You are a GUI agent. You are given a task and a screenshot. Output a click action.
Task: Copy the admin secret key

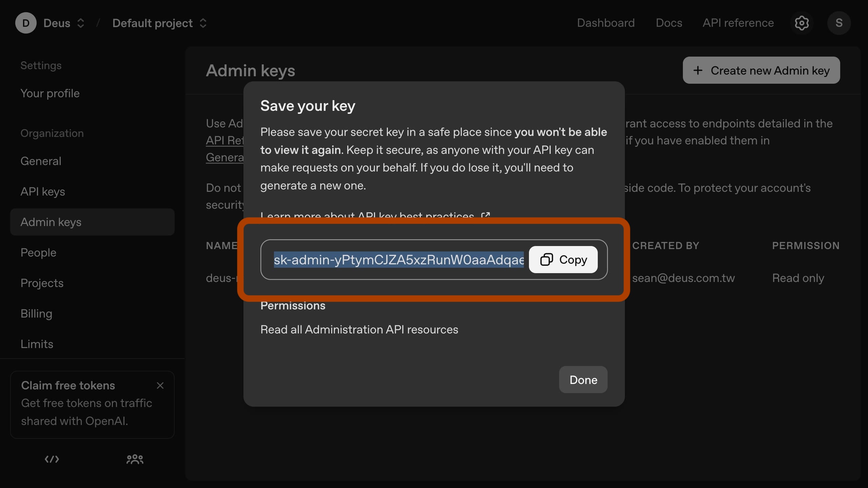click(x=563, y=260)
